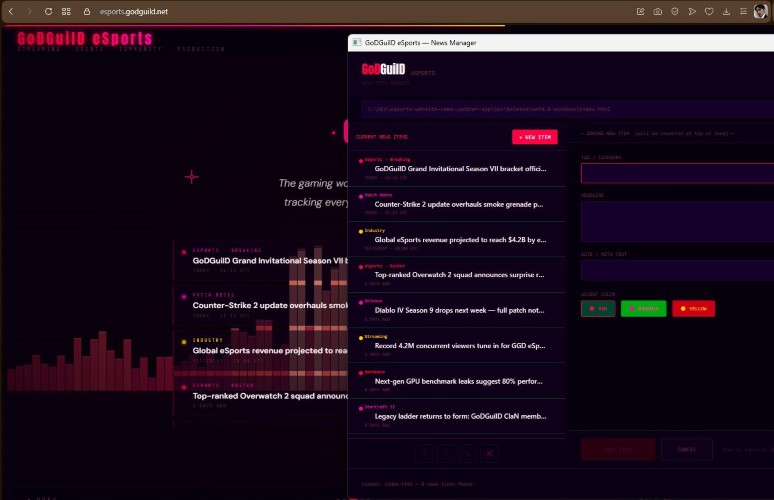774x500 pixels.
Task: Focus the Tag / Category input field
Action: (x=677, y=173)
